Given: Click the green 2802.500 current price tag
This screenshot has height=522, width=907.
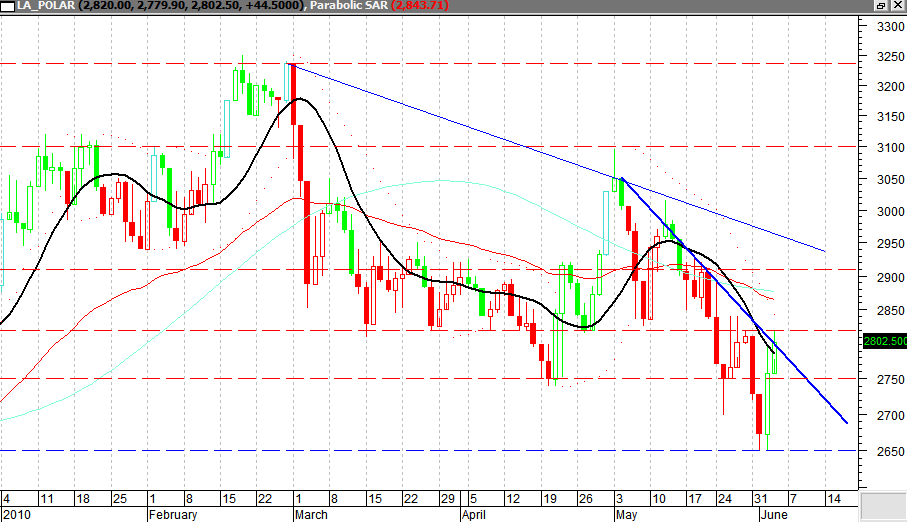Looking at the screenshot, I should pos(883,341).
